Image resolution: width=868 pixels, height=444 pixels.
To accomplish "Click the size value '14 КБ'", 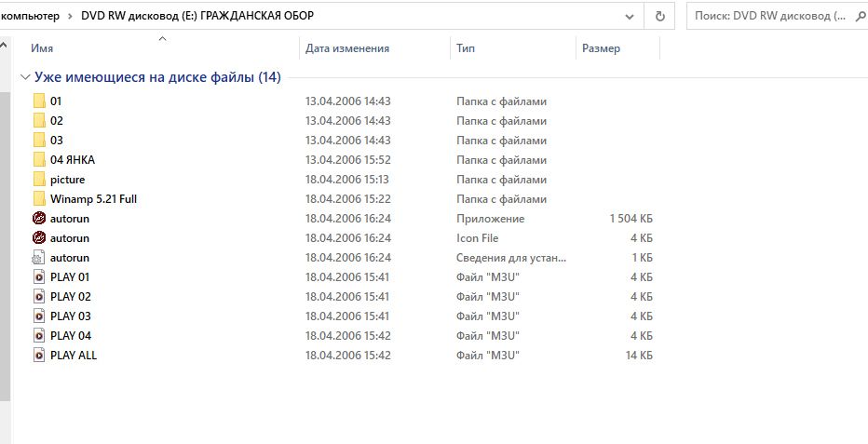I will tap(640, 355).
